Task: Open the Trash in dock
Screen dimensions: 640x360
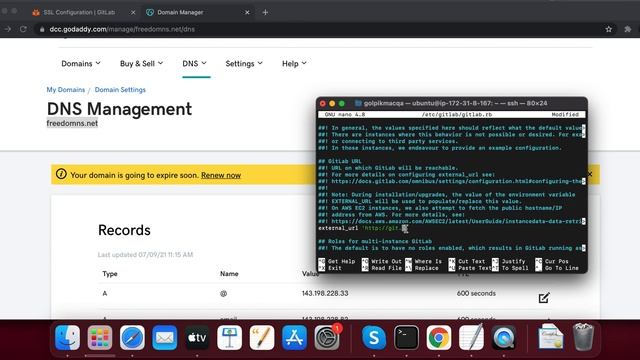Action: (x=583, y=338)
